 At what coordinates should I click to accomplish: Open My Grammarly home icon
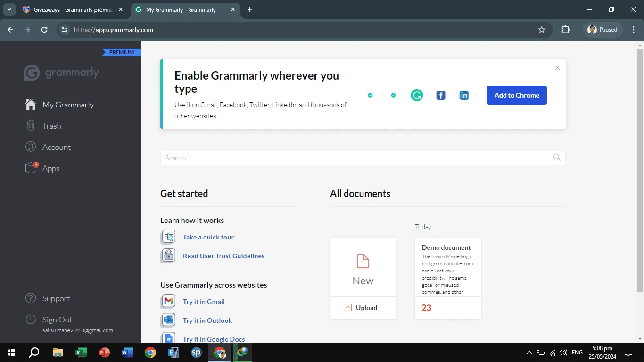tap(31, 105)
